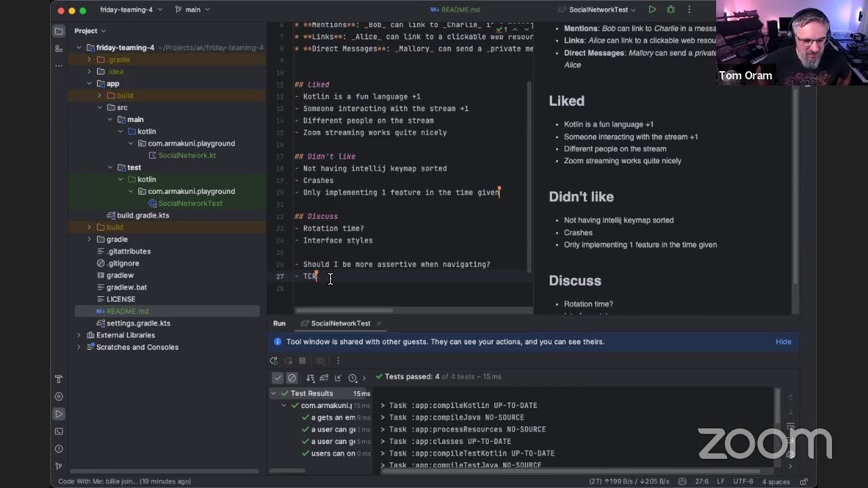868x488 pixels.
Task: Click the green Run button in title bar
Action: [652, 9]
